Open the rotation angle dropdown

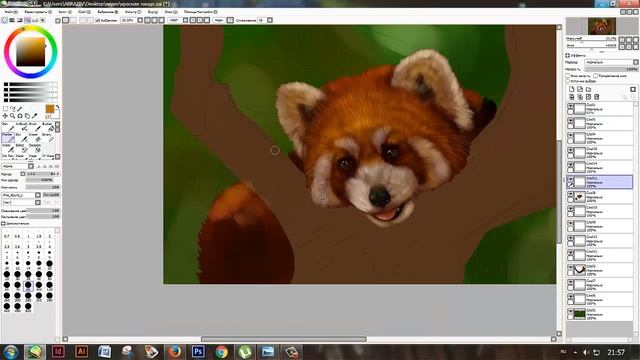185,20
